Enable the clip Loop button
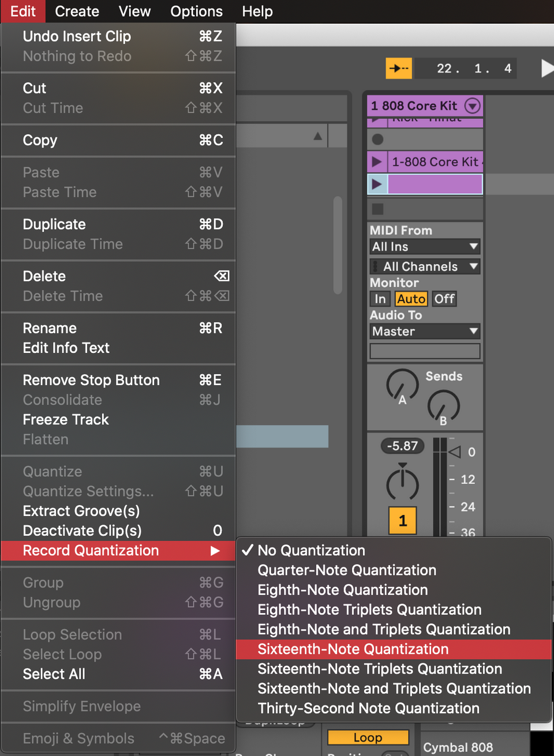This screenshot has height=756, width=554. (368, 738)
